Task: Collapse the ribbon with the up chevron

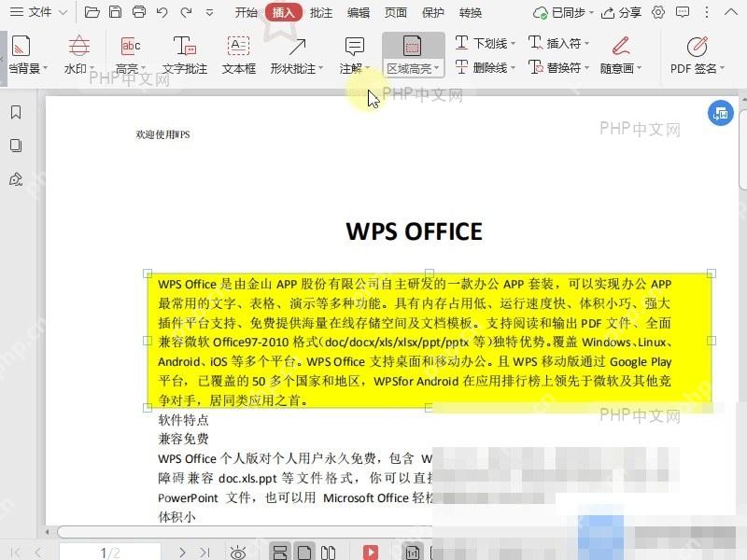Action: (731, 12)
